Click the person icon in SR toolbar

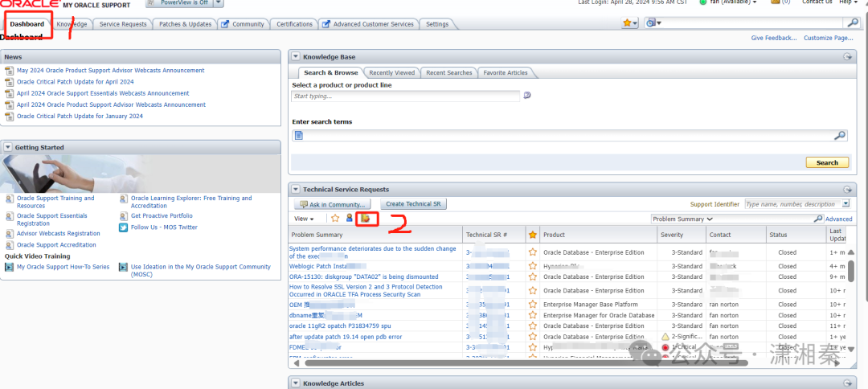[350, 218]
